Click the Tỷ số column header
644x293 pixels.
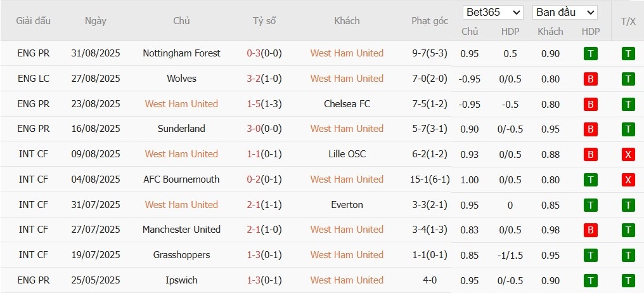pos(264,20)
